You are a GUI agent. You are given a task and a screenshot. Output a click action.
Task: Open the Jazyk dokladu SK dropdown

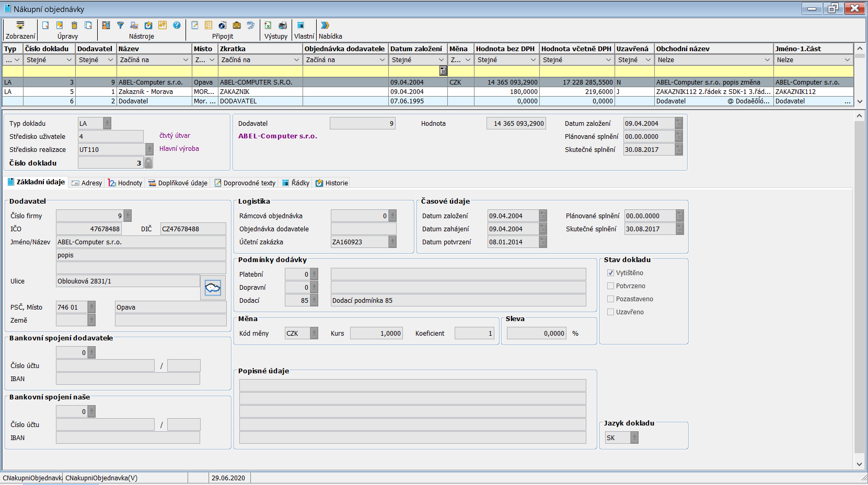pyautogui.click(x=634, y=438)
